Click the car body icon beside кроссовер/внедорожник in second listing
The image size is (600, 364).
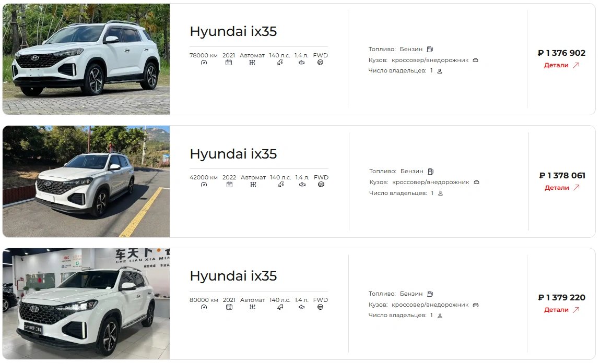click(476, 183)
